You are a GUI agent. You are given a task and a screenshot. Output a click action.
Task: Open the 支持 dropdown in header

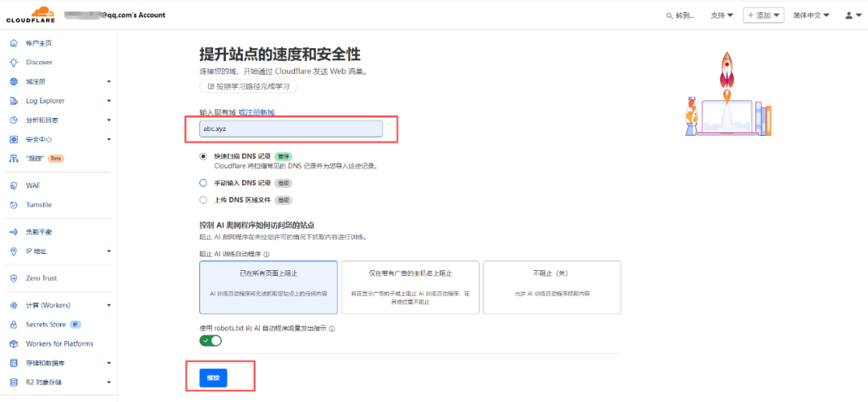(722, 15)
